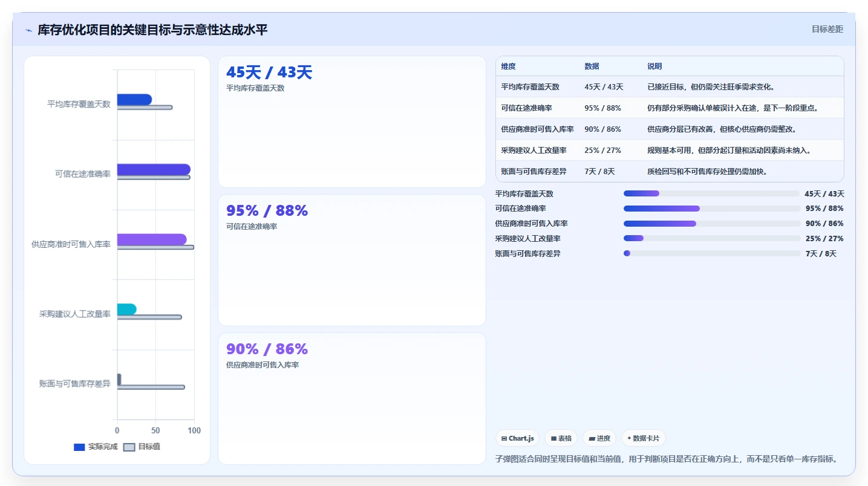The width and height of the screenshot is (868, 486).
Task: Click the 目标差距 label in the header
Action: pyautogui.click(x=827, y=29)
